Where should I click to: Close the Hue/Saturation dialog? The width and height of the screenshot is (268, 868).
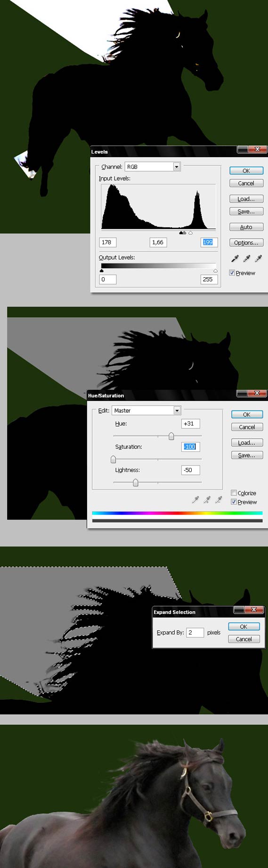(257, 393)
